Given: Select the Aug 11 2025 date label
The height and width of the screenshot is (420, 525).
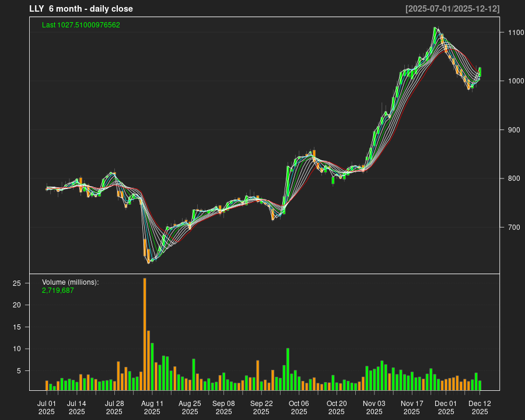Looking at the screenshot, I should (152, 407).
